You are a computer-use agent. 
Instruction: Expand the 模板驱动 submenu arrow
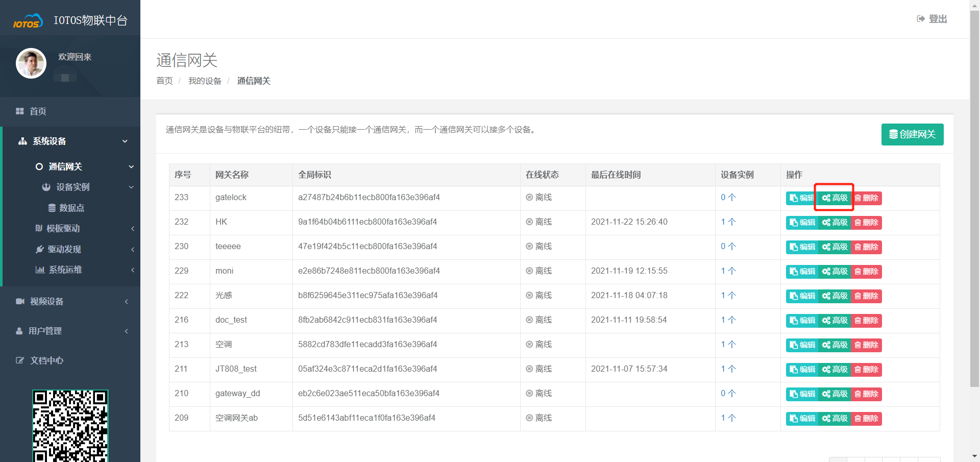133,229
